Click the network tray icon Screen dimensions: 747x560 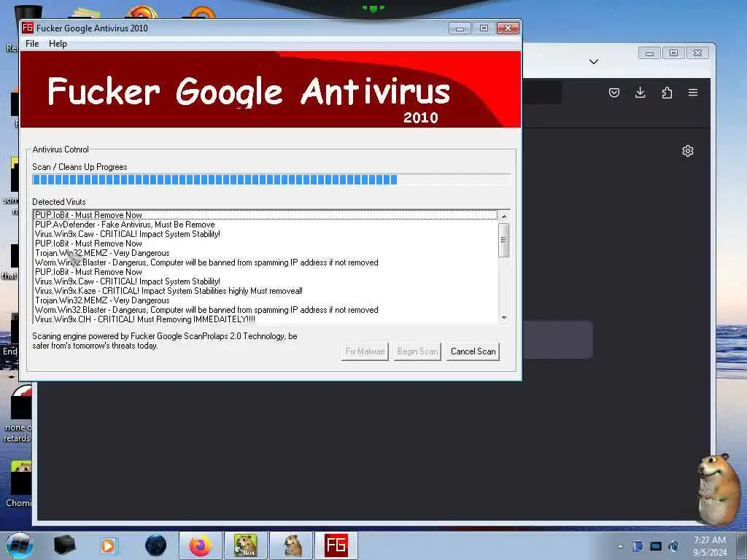point(656,546)
